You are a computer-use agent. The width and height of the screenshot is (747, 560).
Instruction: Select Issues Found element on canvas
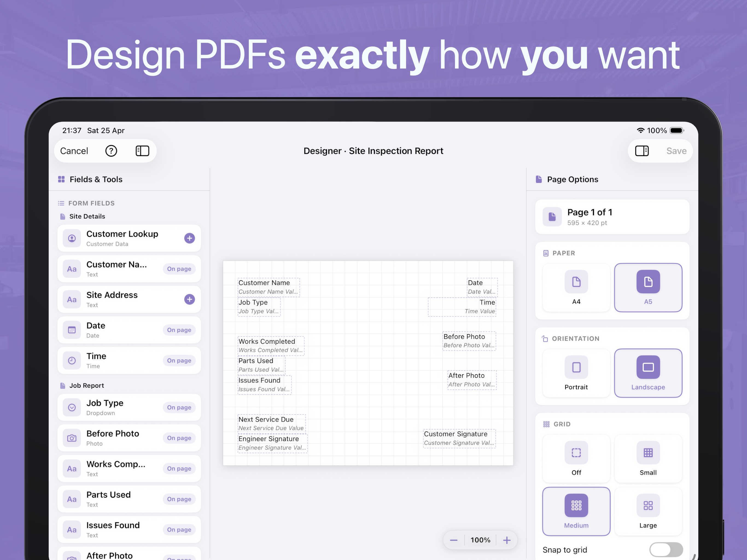click(264, 385)
